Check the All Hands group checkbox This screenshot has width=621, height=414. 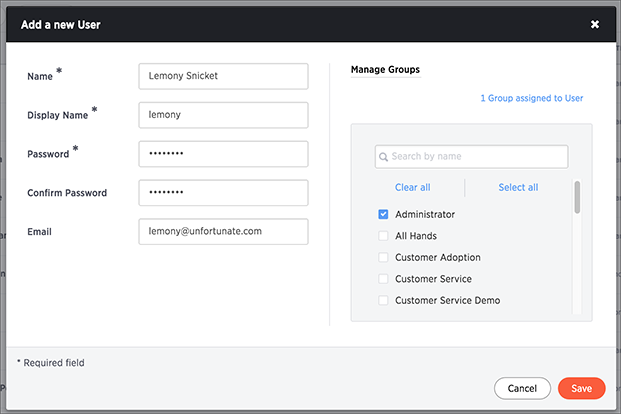coord(383,236)
